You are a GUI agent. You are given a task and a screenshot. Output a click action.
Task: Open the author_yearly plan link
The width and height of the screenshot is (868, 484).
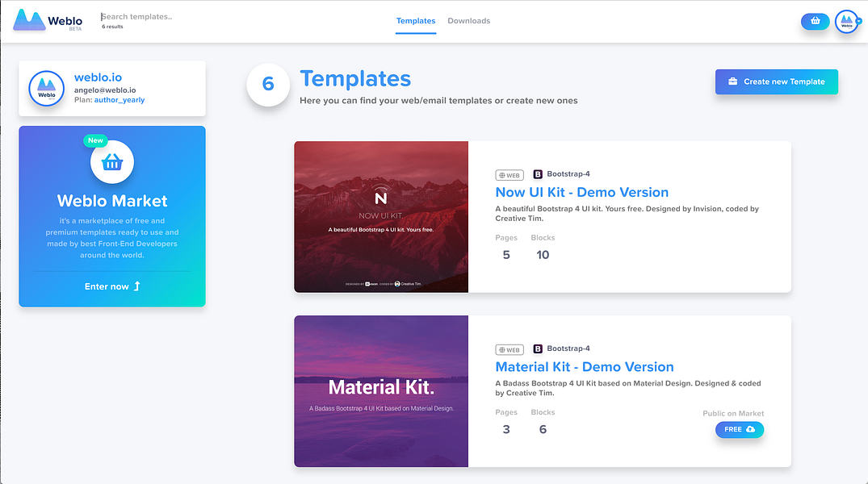pyautogui.click(x=120, y=100)
